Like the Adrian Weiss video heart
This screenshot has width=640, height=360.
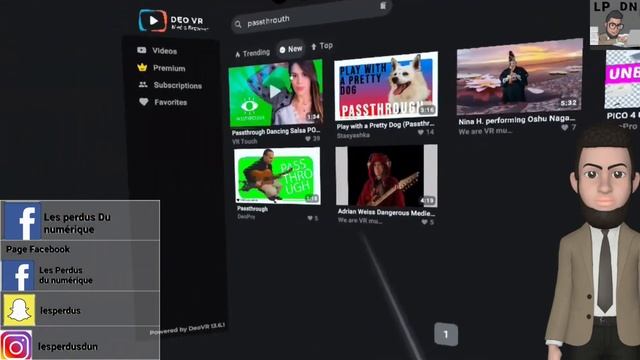pyautogui.click(x=424, y=222)
